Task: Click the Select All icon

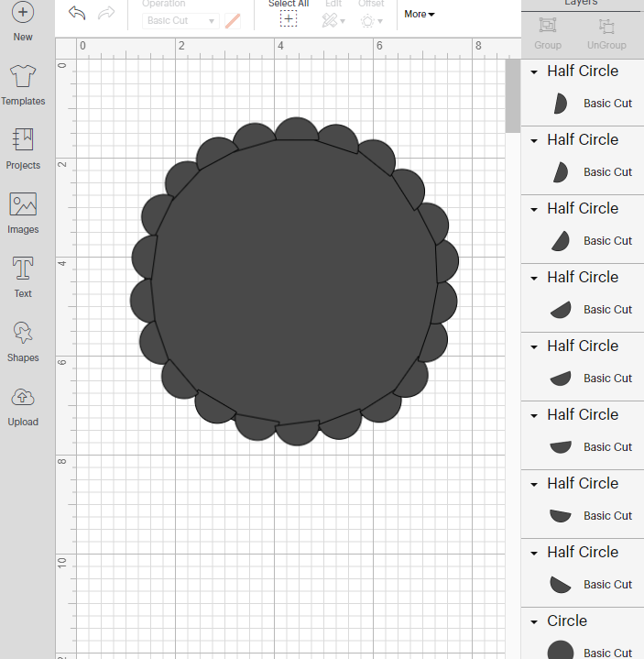Action: click(289, 19)
